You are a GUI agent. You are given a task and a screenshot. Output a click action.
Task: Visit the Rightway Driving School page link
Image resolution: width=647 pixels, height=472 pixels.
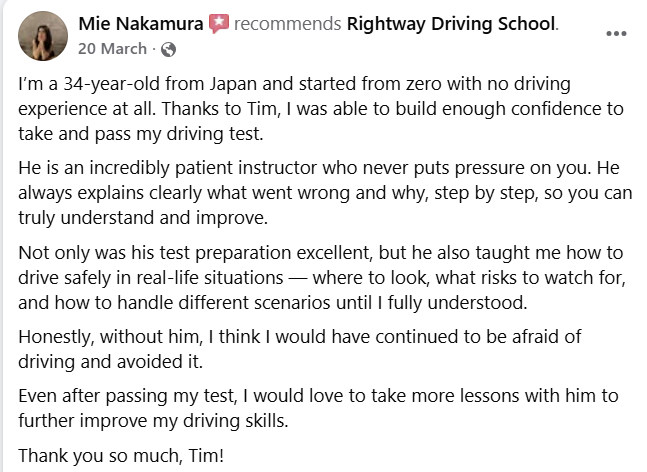point(451,24)
